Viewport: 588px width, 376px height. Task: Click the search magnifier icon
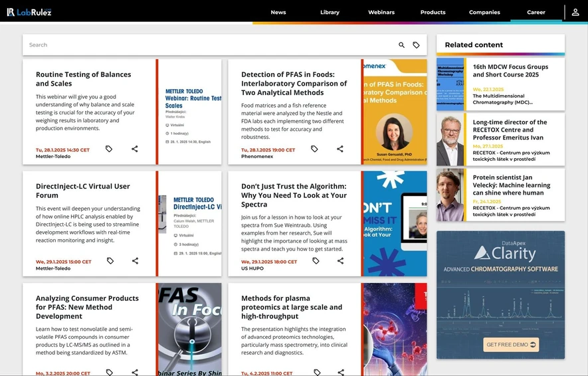coord(401,45)
